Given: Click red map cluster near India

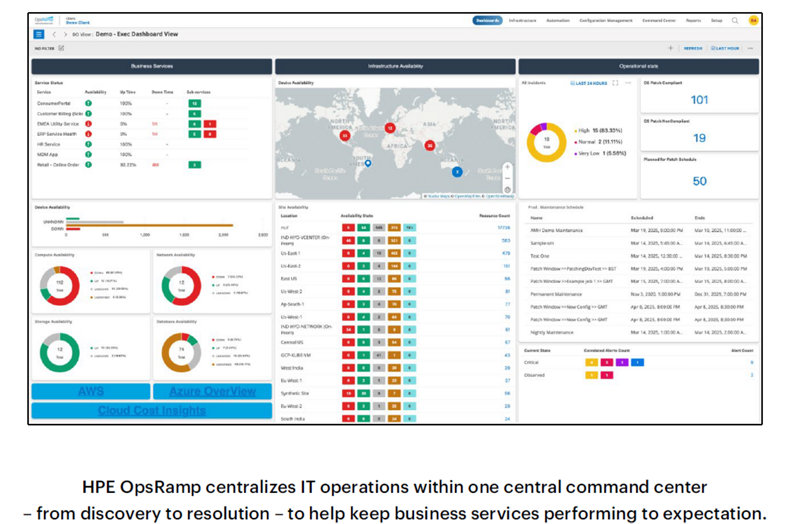Looking at the screenshot, I should [x=430, y=145].
